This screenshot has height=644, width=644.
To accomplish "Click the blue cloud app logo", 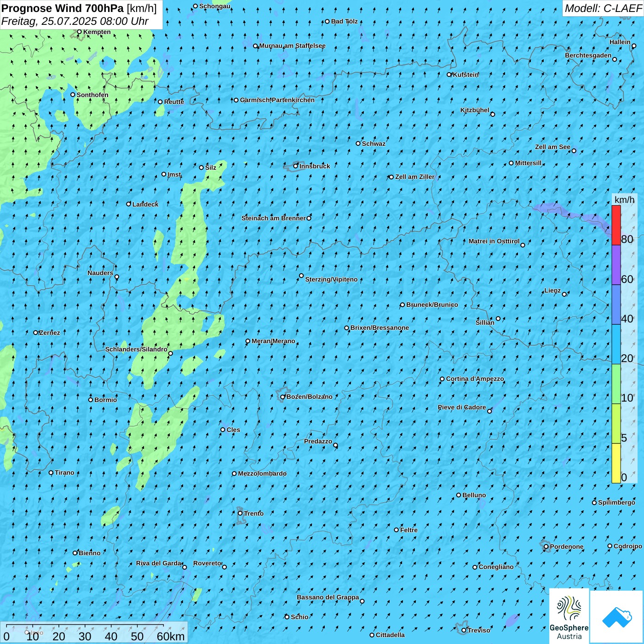I will 616,617.
